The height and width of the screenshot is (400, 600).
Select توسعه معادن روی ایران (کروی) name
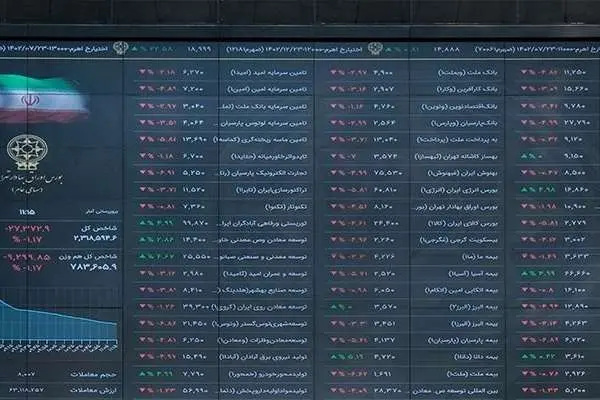click(x=259, y=307)
